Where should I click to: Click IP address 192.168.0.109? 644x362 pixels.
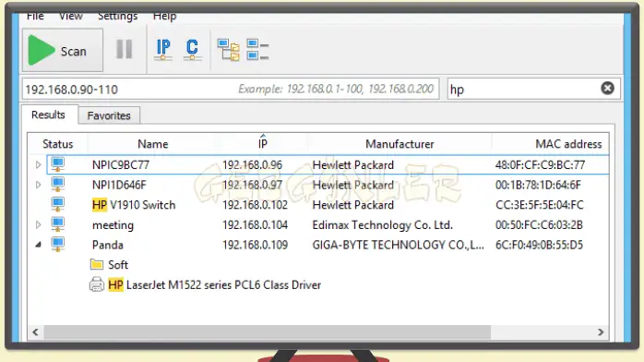[x=255, y=245]
